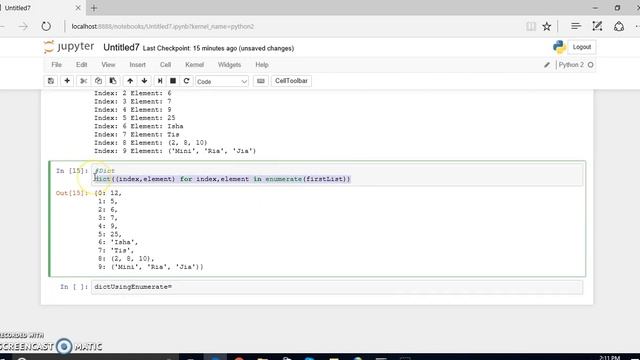Click output row 0: 12
Viewport: 640px width, 360px height.
point(108,193)
